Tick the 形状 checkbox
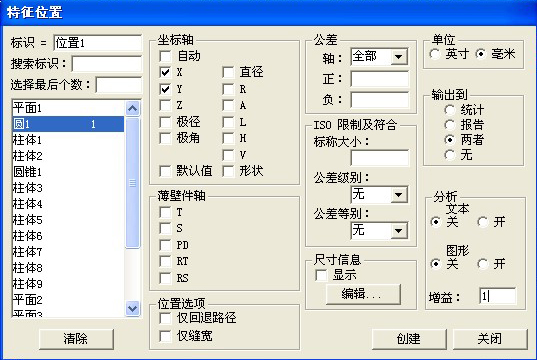 [228, 171]
